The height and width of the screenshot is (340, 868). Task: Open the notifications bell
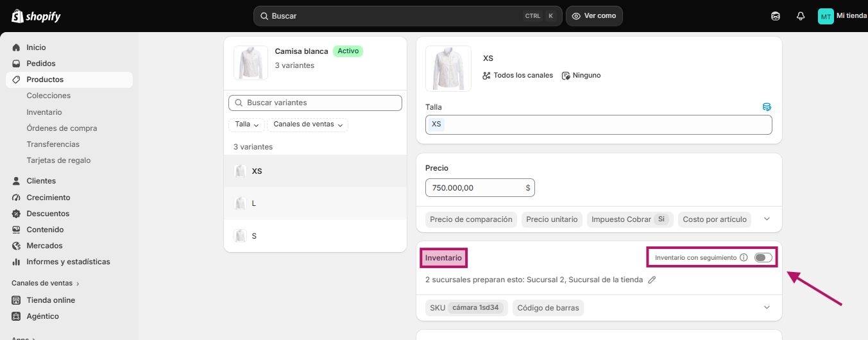point(801,16)
